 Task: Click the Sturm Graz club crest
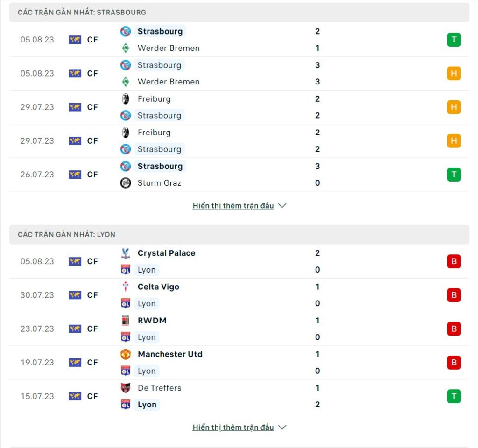tap(126, 183)
